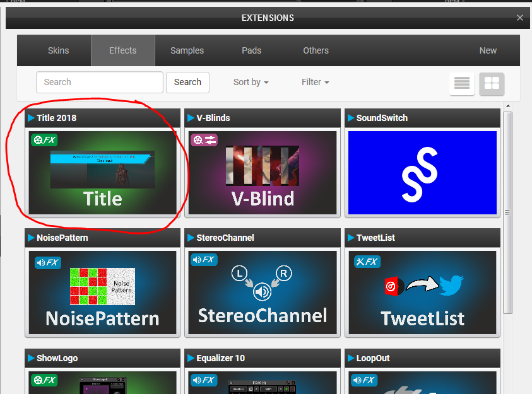532x394 pixels.
Task: Open the StereoChannel effect thumbnail
Action: tap(263, 293)
